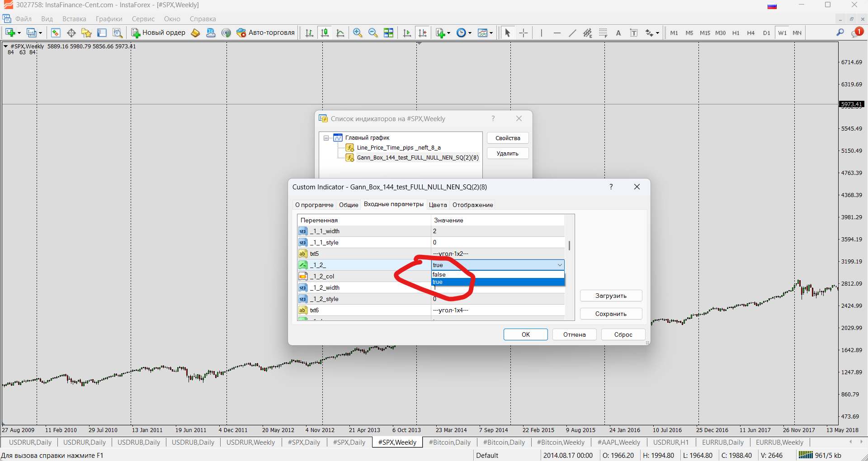Click the New Chart icon
Screen dimensions: 868x461
[x=10, y=33]
